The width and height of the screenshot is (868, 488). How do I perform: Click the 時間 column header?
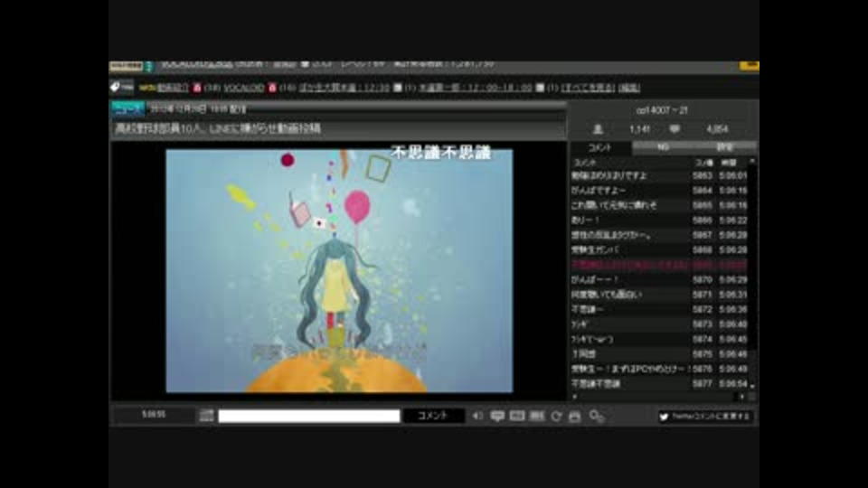pos(729,163)
